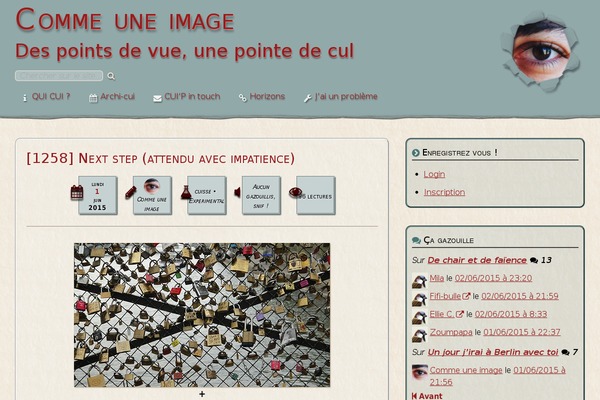
Task: Click the red calendar date icon
Action: click(77, 192)
